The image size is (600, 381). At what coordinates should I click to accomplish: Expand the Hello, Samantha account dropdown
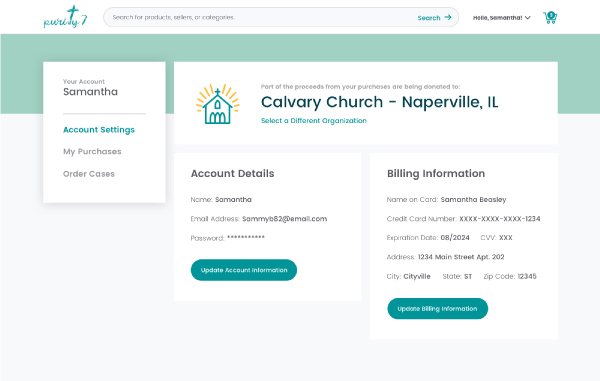click(x=502, y=18)
